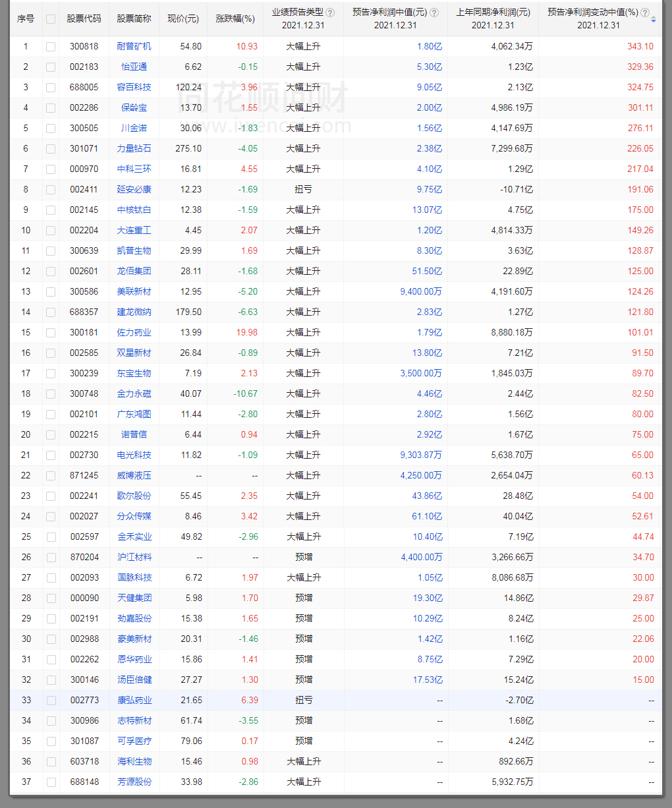Click the variation value 343.10
The width and height of the screenshot is (672, 808).
coord(640,46)
